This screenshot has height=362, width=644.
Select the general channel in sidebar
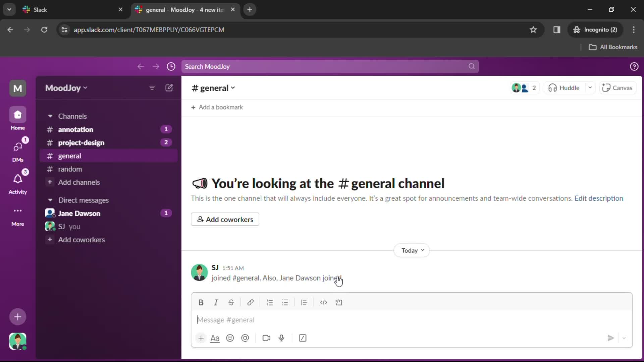pos(109,156)
